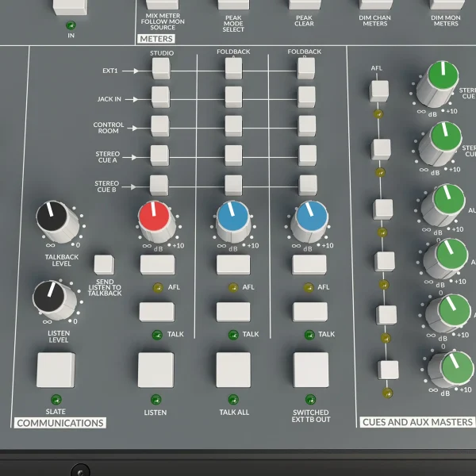Route Stereo Cue A to Studio
Viewport: 476px width, 476px height.
point(159,155)
